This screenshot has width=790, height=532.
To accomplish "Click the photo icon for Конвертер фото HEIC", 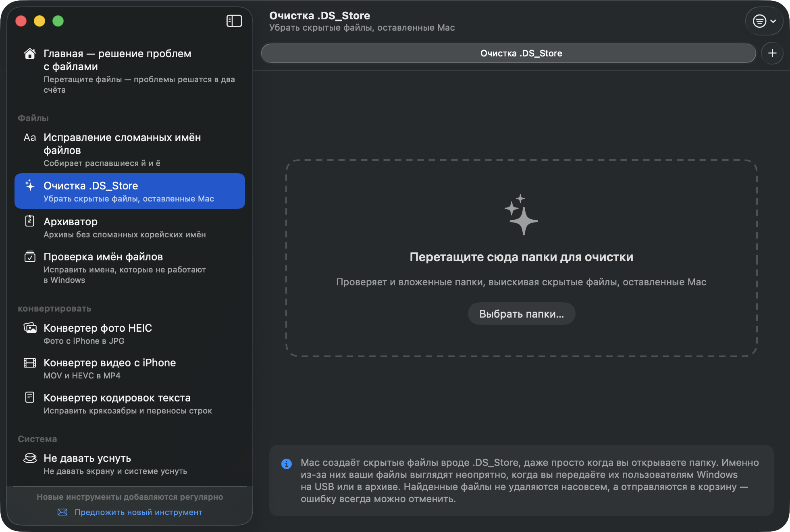I will tap(30, 328).
